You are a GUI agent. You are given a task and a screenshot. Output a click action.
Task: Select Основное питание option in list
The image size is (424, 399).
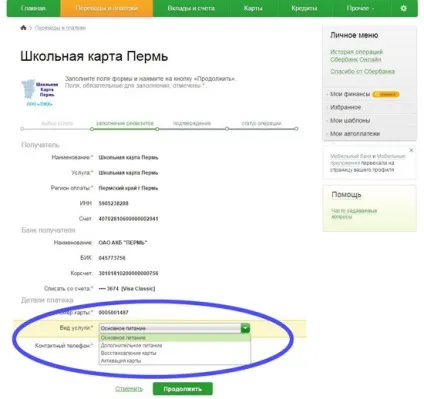pyautogui.click(x=175, y=338)
